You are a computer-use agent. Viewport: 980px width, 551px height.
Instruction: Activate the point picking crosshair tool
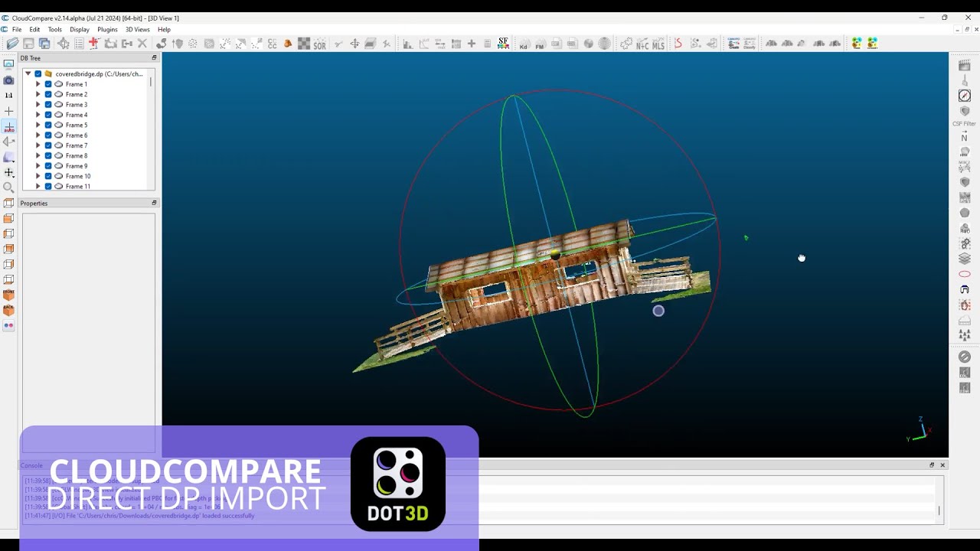(64, 44)
